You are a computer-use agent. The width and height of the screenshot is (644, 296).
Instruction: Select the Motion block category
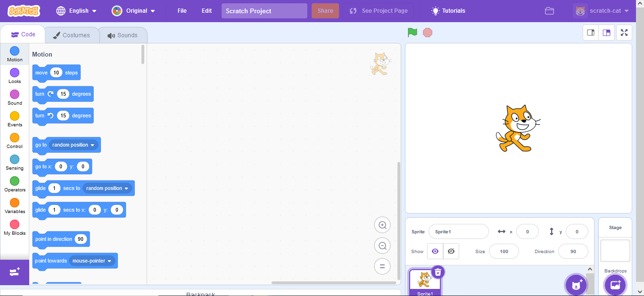click(x=15, y=54)
